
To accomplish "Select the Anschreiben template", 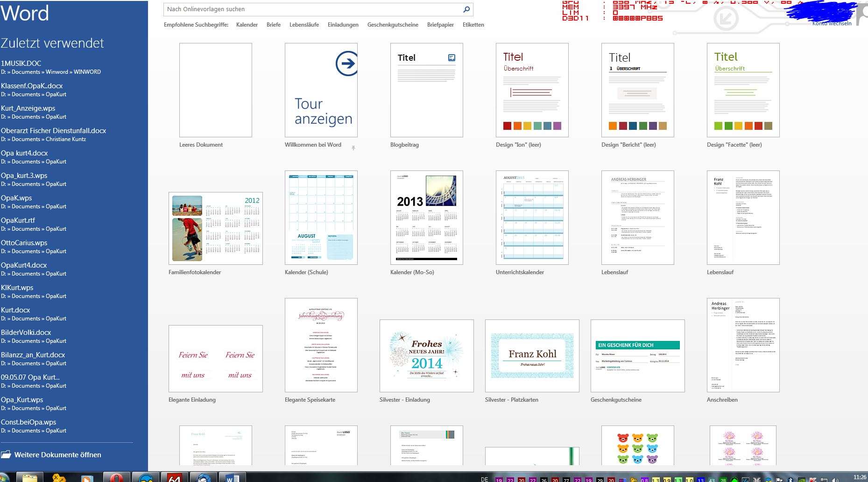I will (x=743, y=345).
